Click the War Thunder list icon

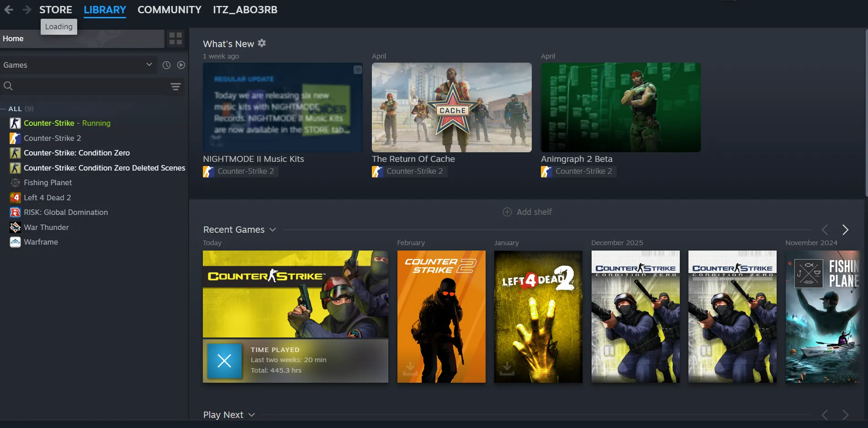16,227
